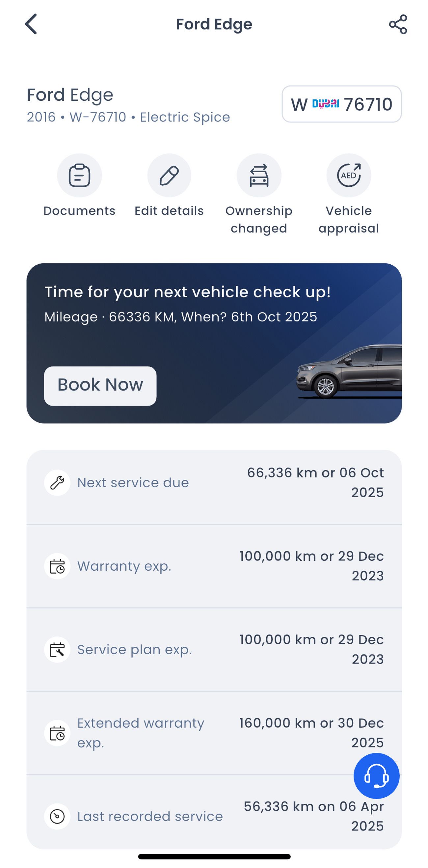This screenshot has width=428, height=868.
Task: Tap the Edit details pencil icon
Action: (169, 175)
